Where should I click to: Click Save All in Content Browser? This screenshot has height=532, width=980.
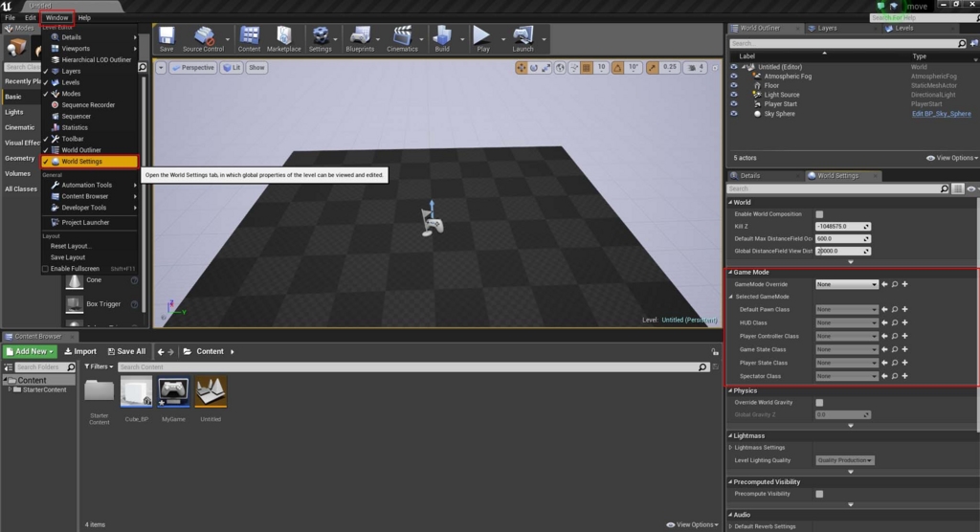coord(127,351)
